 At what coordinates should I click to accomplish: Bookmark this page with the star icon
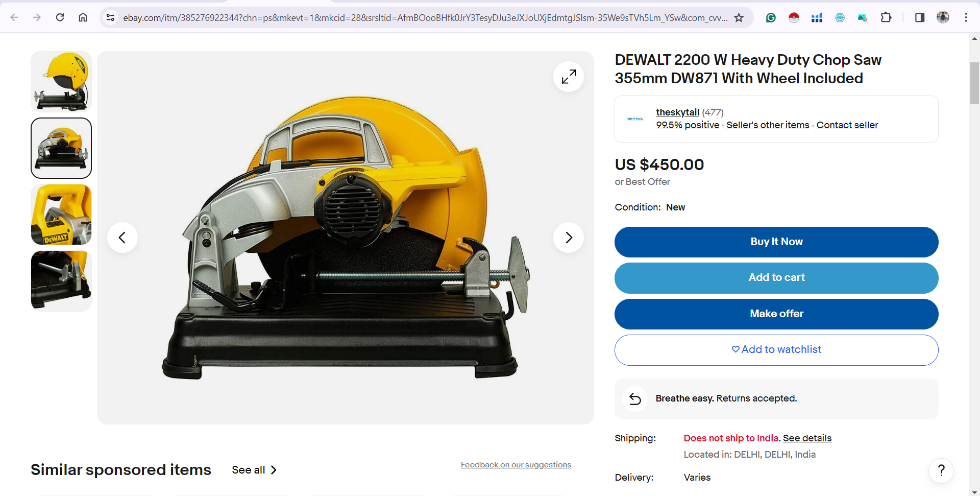pos(739,17)
